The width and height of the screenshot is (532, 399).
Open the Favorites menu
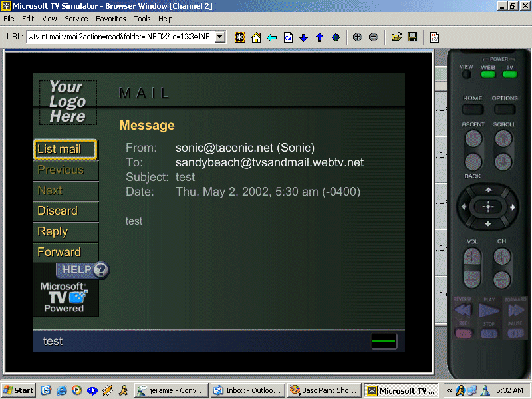[x=110, y=19]
